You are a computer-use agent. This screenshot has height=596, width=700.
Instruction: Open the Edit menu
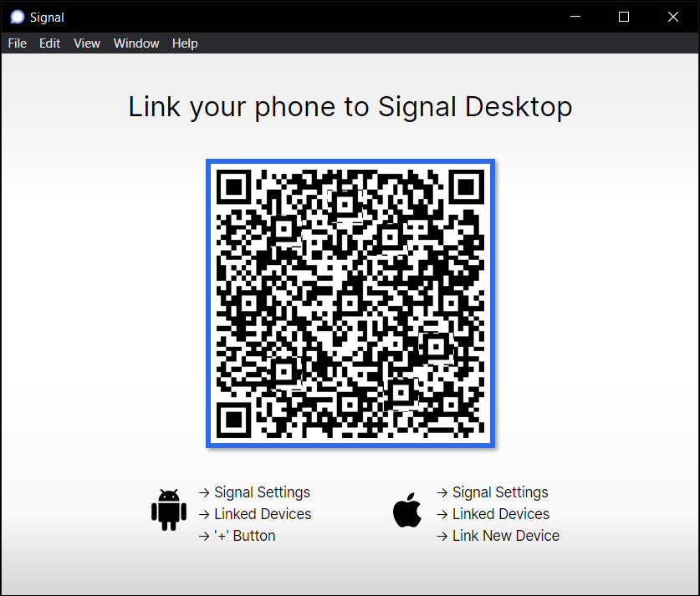coord(49,43)
